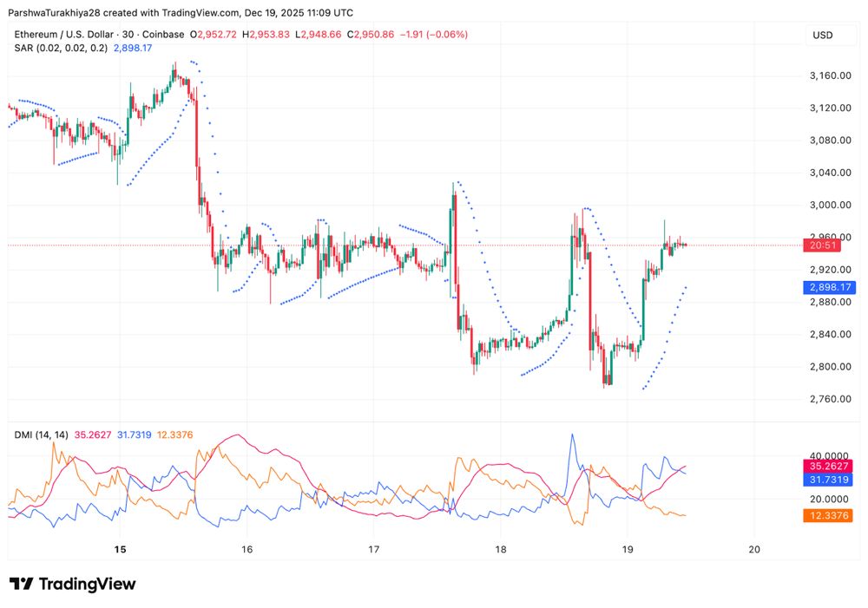The image size is (868, 608).
Task: Select the Ethereum / U.S. Dollar symbol title
Action: coord(64,35)
